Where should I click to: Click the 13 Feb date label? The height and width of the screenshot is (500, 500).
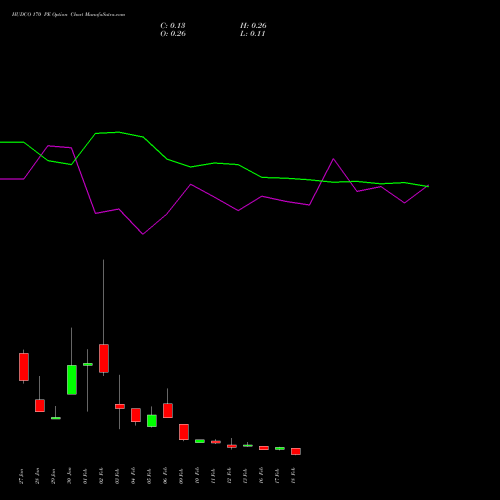(x=246, y=476)
